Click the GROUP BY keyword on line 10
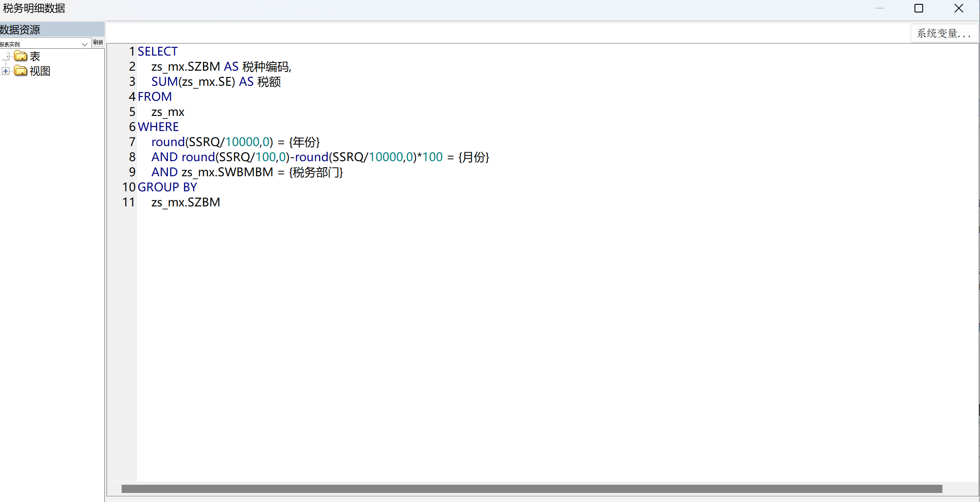 pos(167,187)
